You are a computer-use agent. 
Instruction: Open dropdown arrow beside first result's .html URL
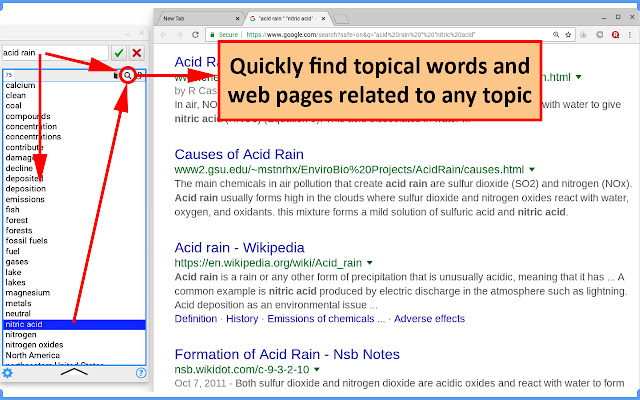pyautogui.click(x=579, y=77)
